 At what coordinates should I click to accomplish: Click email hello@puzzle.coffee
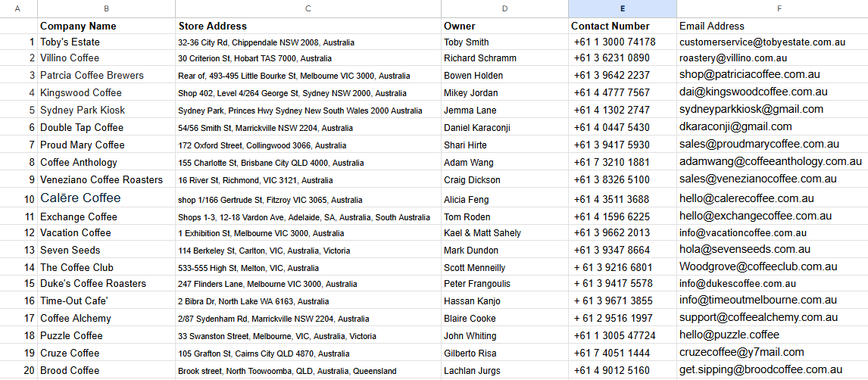pyautogui.click(x=773, y=336)
